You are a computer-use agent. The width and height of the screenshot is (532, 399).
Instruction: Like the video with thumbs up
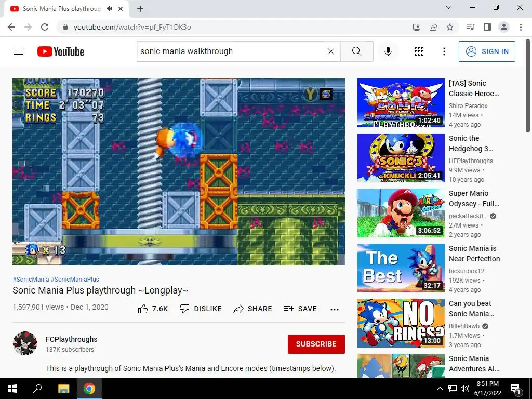tap(153, 309)
